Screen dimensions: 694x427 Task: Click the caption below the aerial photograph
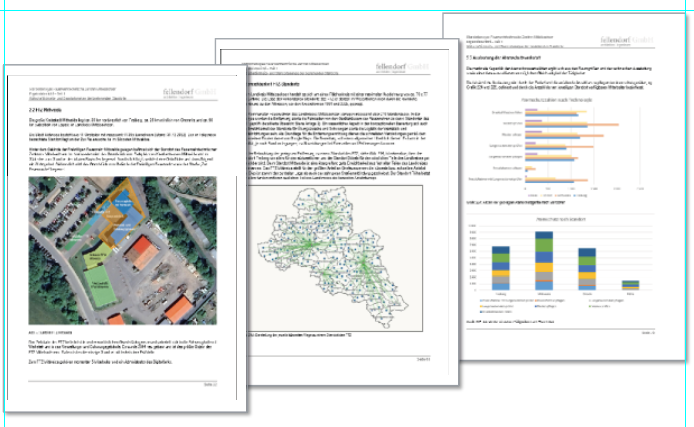[x=40, y=332]
